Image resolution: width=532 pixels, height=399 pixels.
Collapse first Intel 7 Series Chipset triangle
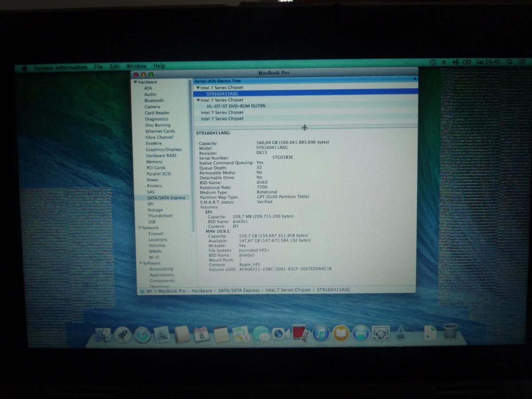pos(198,88)
